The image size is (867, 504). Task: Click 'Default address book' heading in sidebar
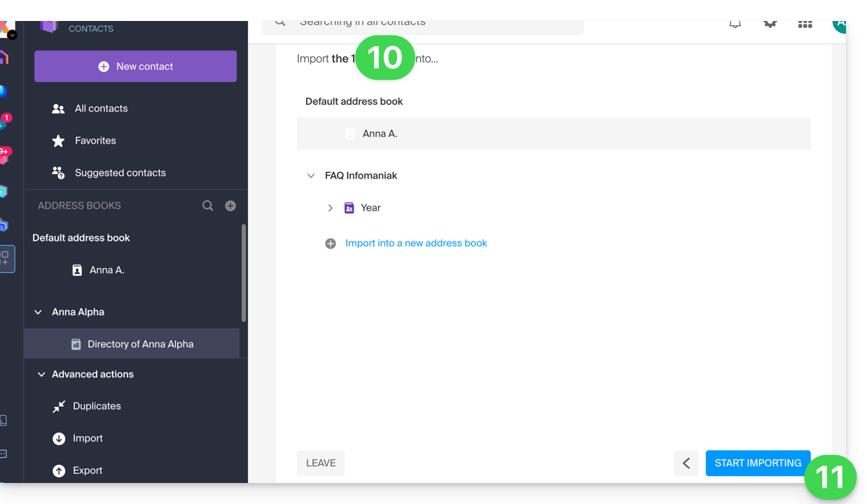[81, 238]
